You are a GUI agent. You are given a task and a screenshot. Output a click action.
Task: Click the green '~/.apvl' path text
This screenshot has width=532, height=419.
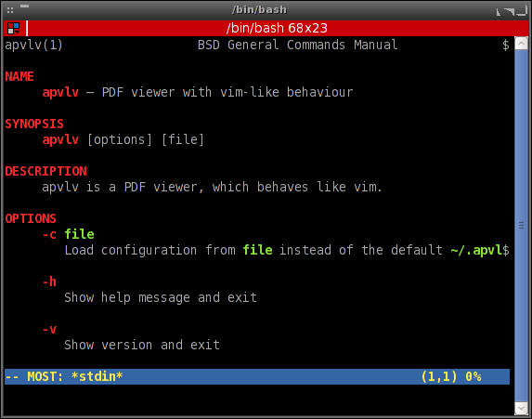pyautogui.click(x=476, y=250)
